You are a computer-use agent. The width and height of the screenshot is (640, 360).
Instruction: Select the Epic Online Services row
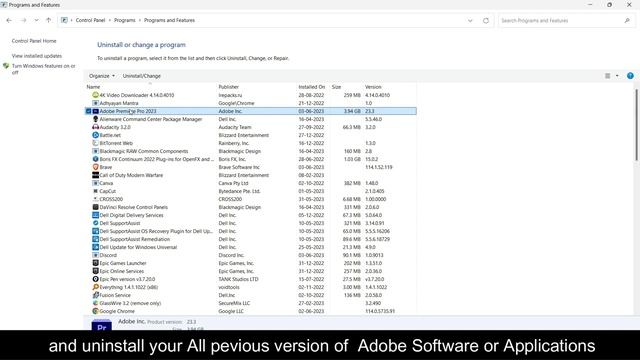[x=251, y=271]
